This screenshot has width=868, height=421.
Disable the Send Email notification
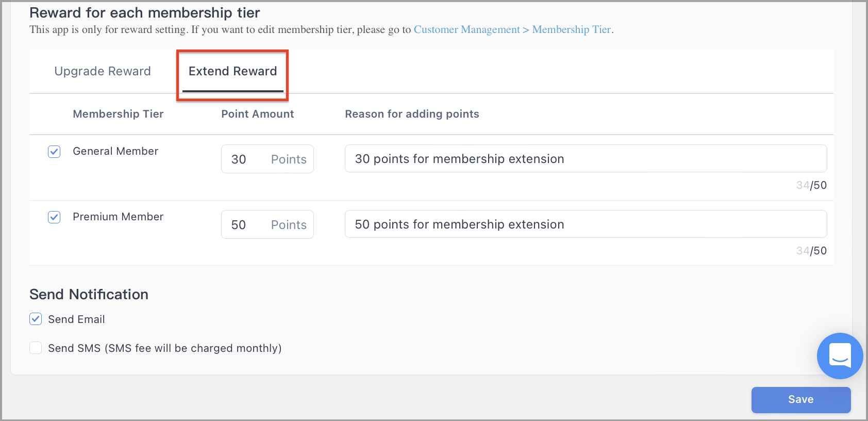[x=35, y=319]
